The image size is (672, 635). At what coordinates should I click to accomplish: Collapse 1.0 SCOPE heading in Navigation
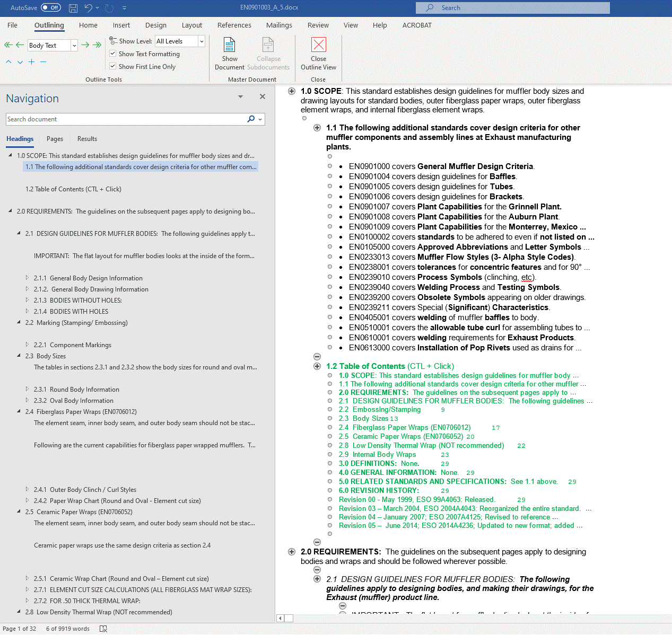pyautogui.click(x=10, y=155)
